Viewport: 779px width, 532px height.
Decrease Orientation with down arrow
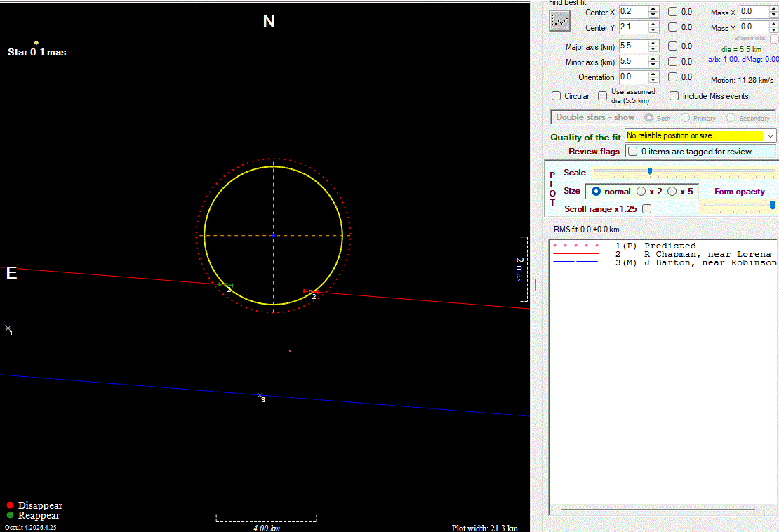654,81
